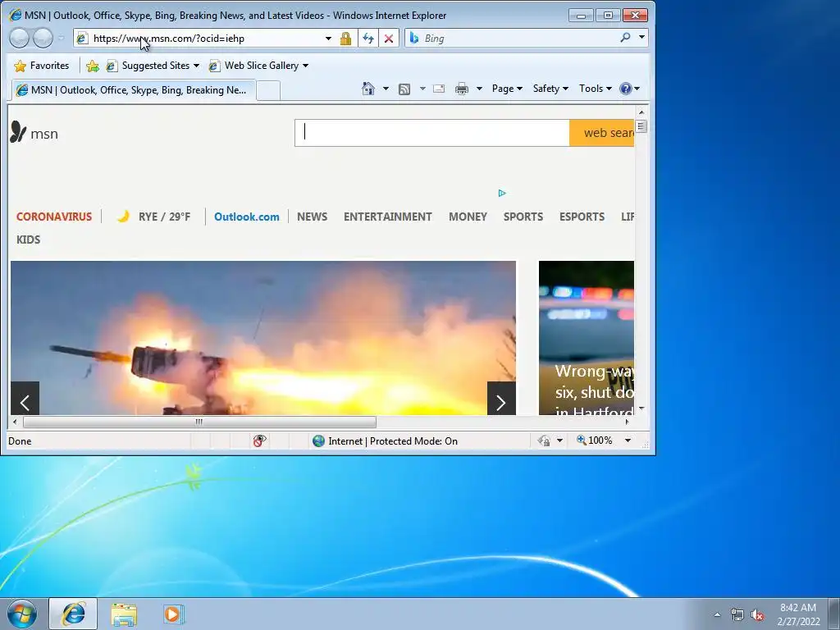
Task: Expand the Home button dropdown arrow
Action: click(x=386, y=89)
